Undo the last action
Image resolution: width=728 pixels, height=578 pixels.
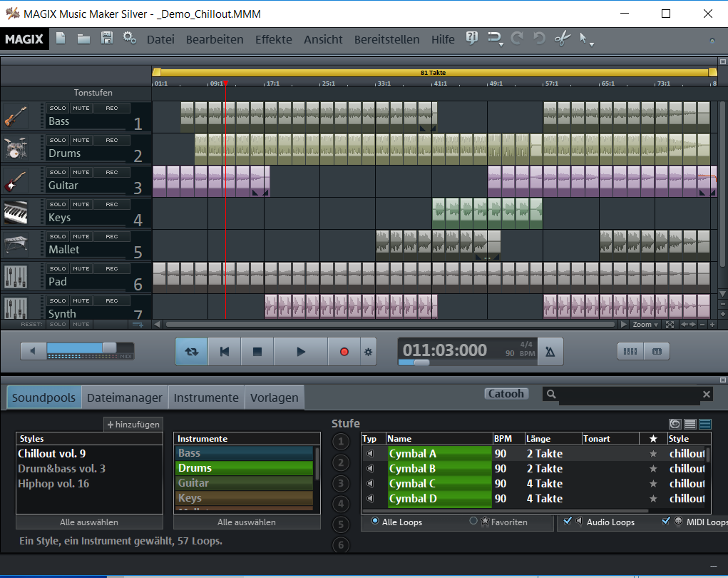(x=539, y=38)
